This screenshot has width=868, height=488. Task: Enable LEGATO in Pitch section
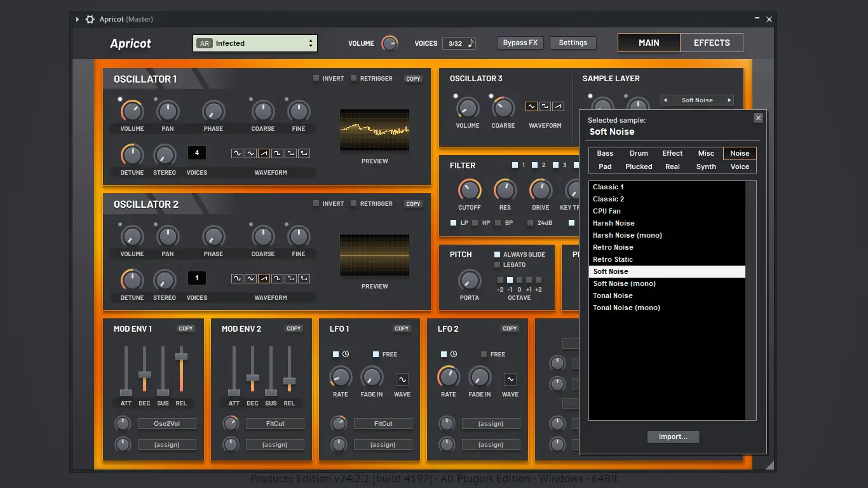tap(498, 264)
